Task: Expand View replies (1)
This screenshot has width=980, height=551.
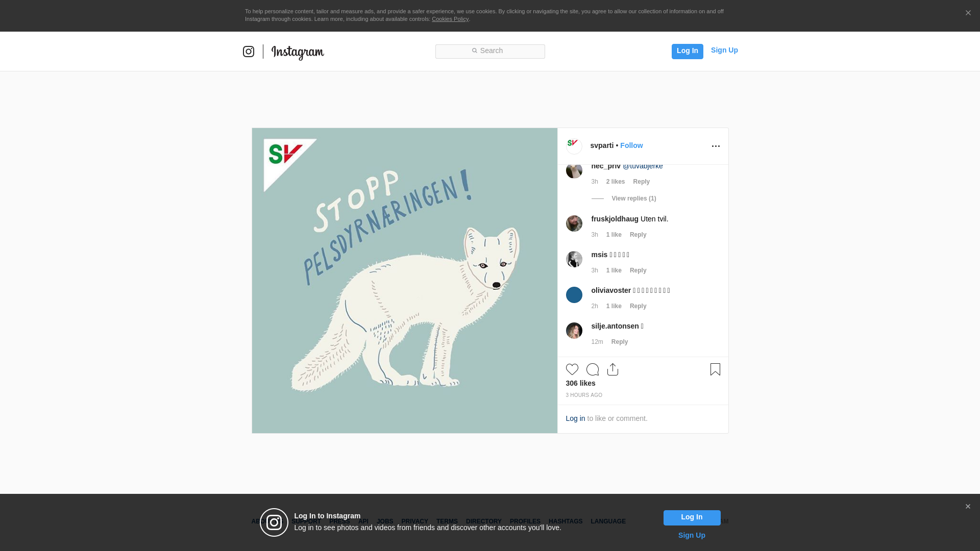Action: [634, 198]
